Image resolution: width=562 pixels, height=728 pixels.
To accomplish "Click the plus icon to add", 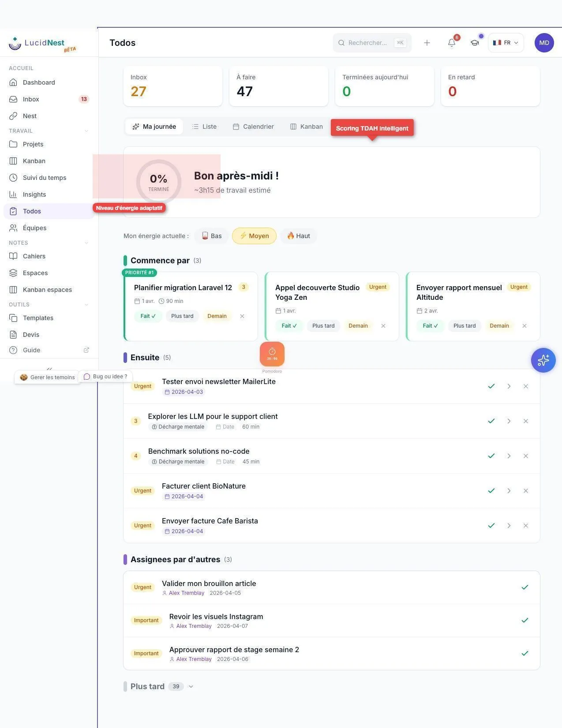I will 427,43.
